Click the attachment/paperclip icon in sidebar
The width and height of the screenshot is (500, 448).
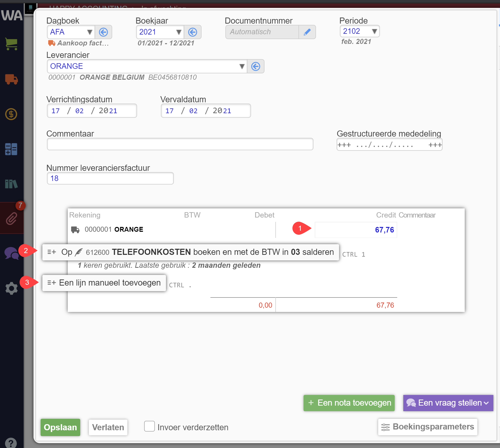coord(12,218)
